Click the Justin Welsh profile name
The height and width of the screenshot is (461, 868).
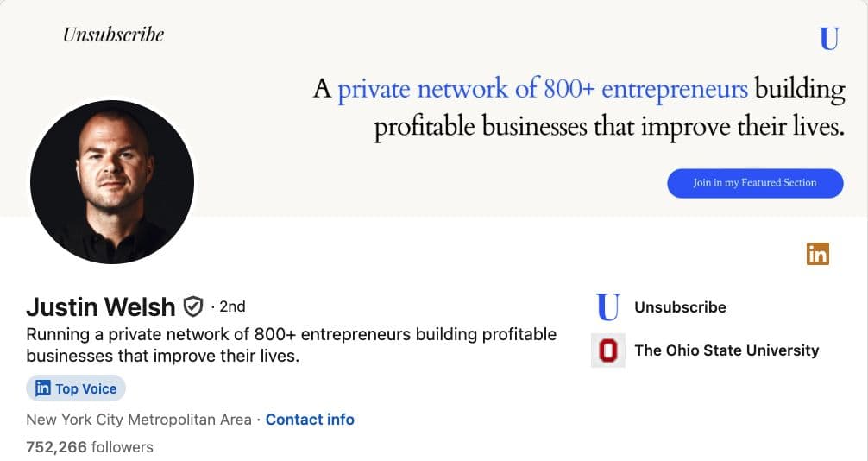pos(101,306)
